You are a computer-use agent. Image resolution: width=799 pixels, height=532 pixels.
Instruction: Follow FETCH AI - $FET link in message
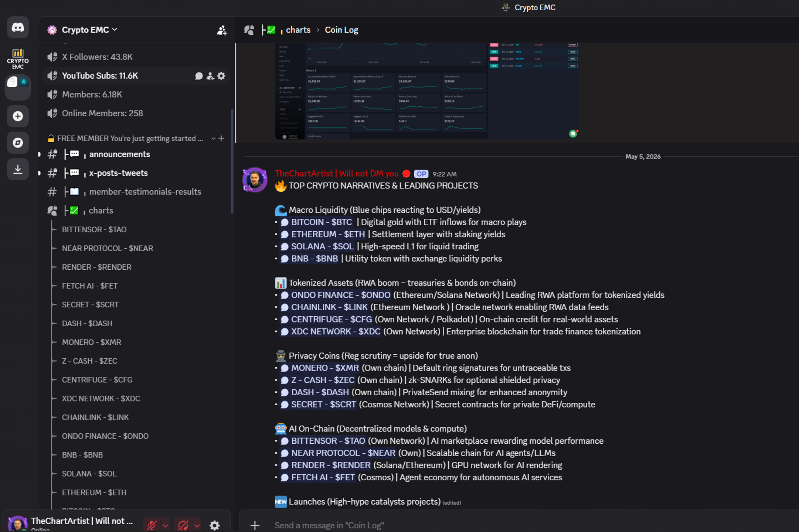coord(318,478)
